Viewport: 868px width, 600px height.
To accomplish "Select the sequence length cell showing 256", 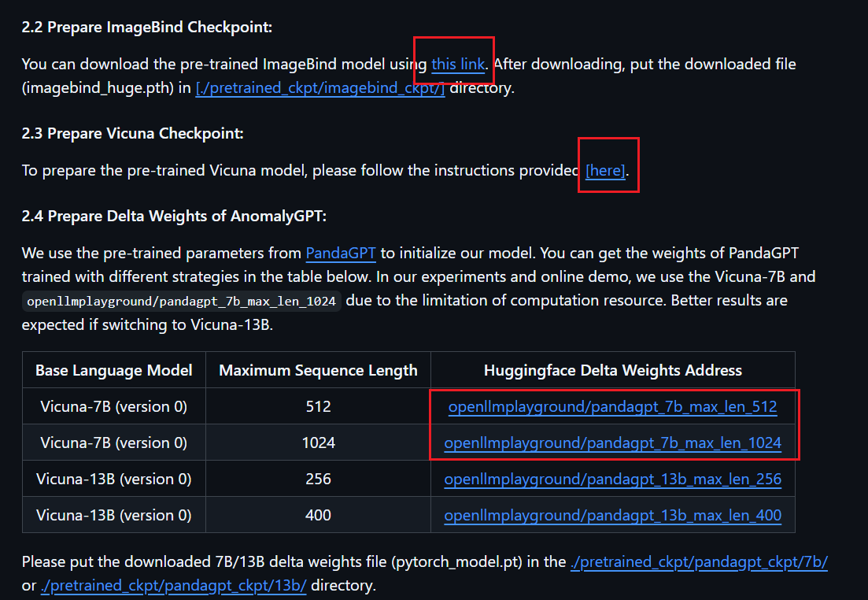I will [x=318, y=480].
